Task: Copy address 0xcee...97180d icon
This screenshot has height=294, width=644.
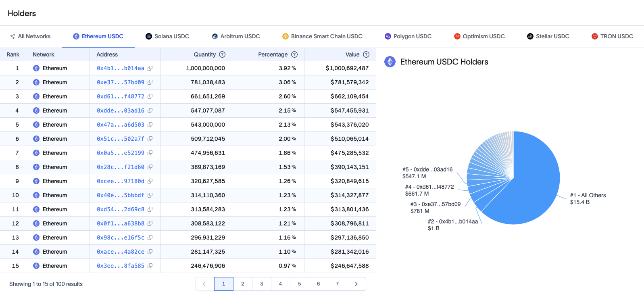Action: (x=150, y=181)
